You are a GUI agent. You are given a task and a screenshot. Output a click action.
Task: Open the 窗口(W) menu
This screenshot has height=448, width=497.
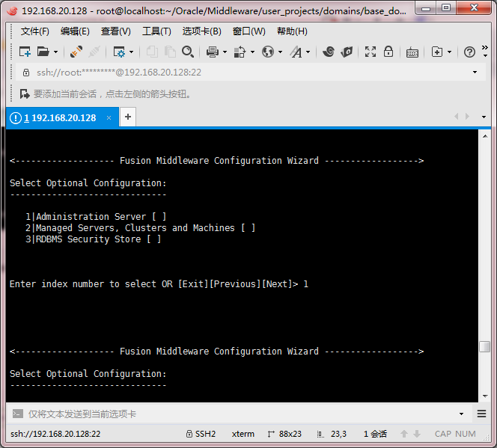[248, 31]
